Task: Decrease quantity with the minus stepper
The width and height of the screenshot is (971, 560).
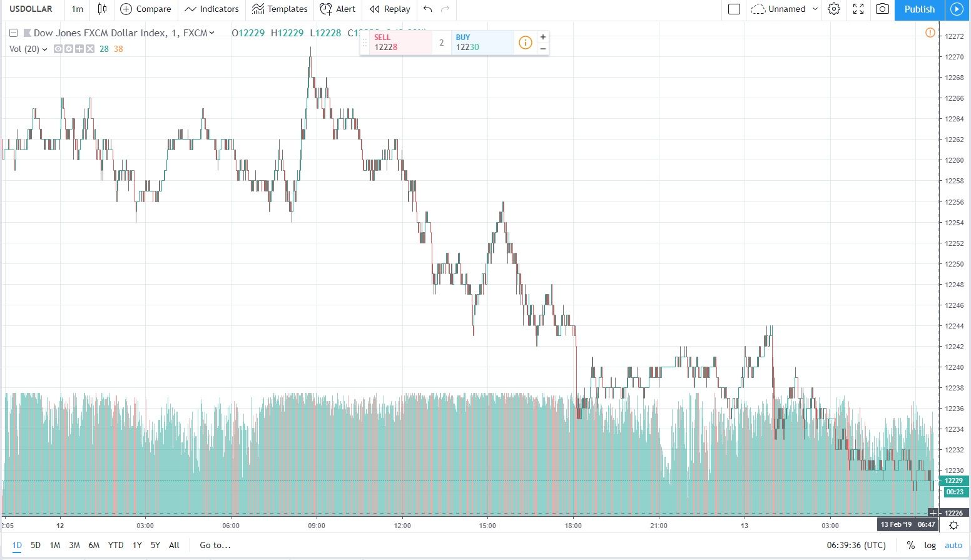Action: point(542,48)
